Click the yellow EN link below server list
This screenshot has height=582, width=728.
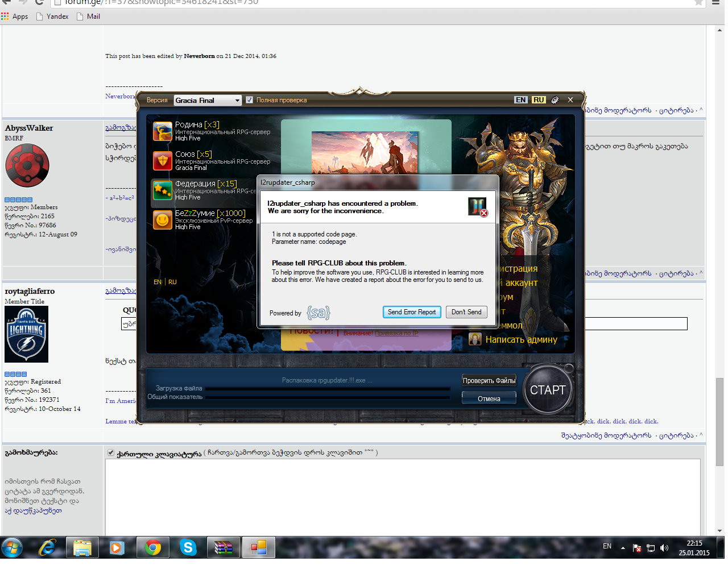(x=158, y=282)
